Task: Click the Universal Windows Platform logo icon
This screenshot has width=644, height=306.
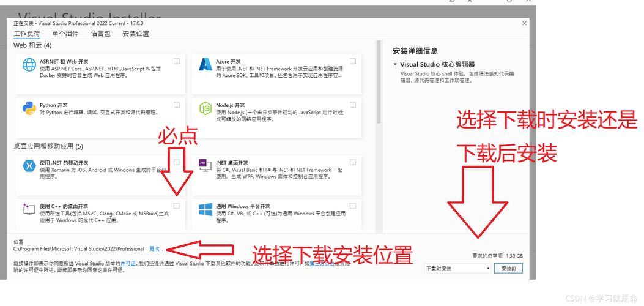Action: point(205,209)
